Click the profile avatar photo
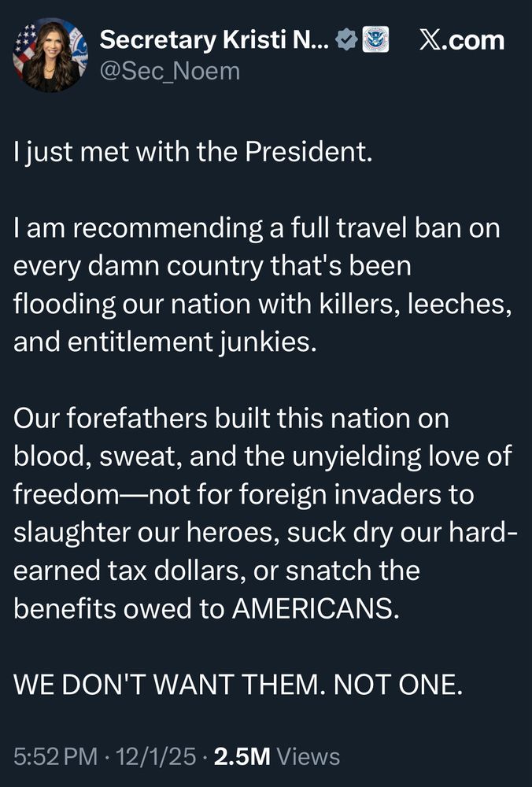Image resolution: width=532 pixels, height=787 pixels. pyautogui.click(x=50, y=54)
